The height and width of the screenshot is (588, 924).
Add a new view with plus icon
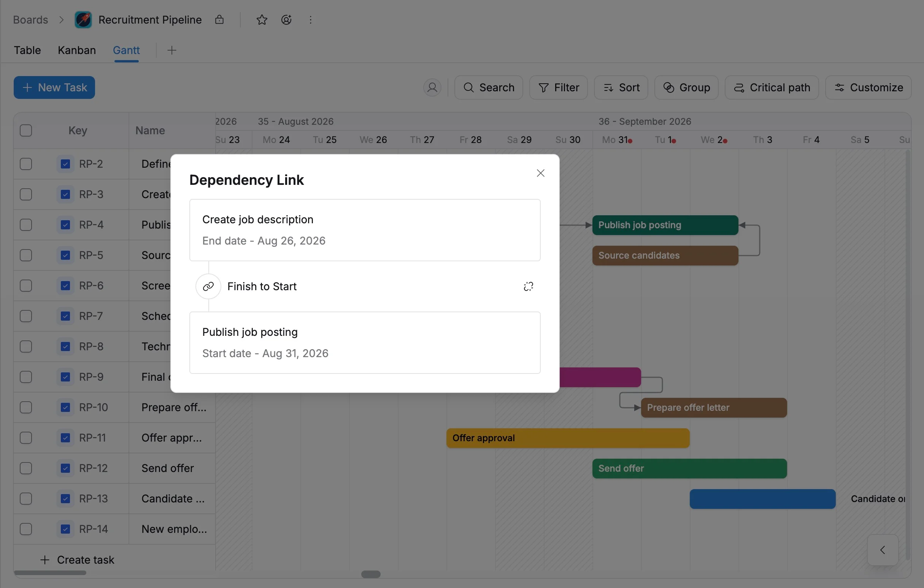tap(171, 50)
